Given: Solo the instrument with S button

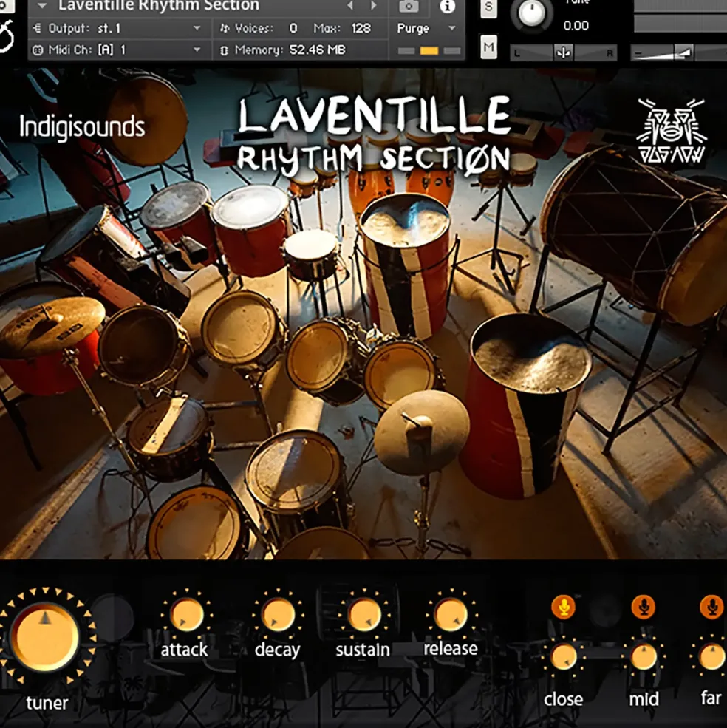Looking at the screenshot, I should click(x=488, y=8).
